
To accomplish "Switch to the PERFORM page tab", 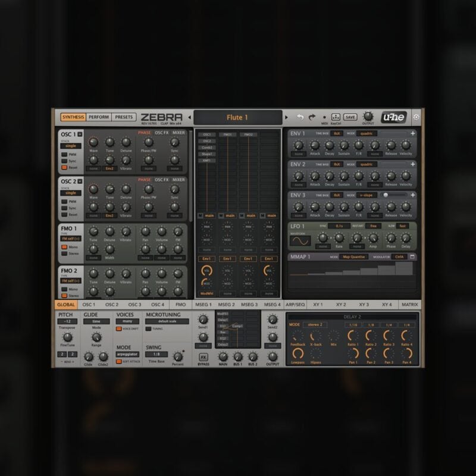I will pos(99,117).
